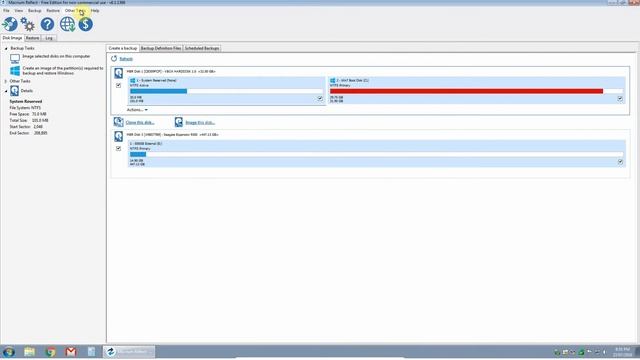This screenshot has width=640, height=360.
Task: Click the second MBR Disk header text
Action: [x=173, y=135]
